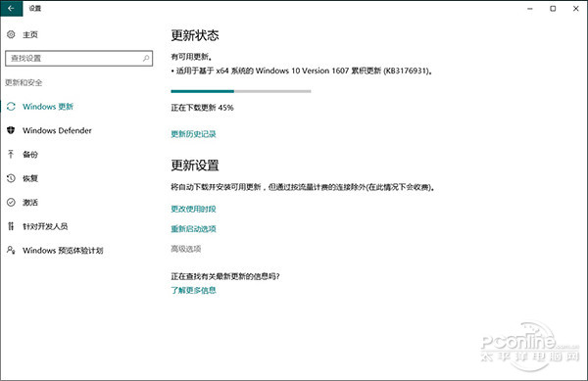Click the 有可用更新 text
This screenshot has height=381, width=588.
click(x=192, y=57)
